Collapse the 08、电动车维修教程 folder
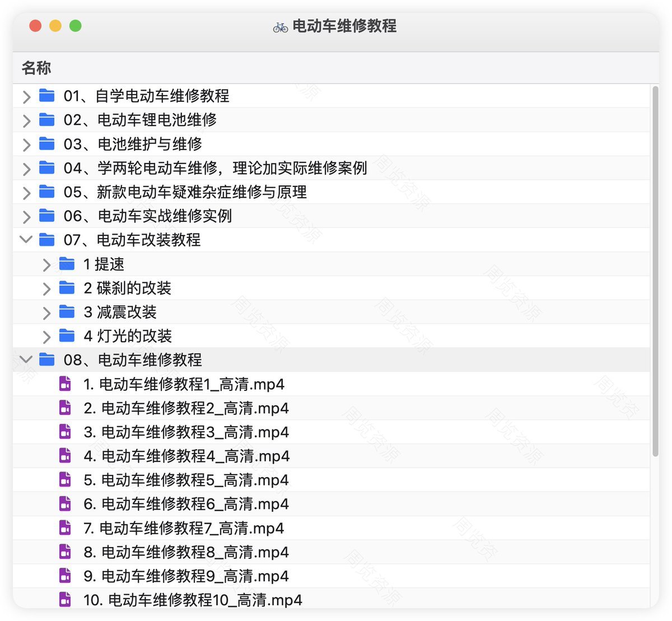This screenshot has height=621, width=672. (26, 359)
